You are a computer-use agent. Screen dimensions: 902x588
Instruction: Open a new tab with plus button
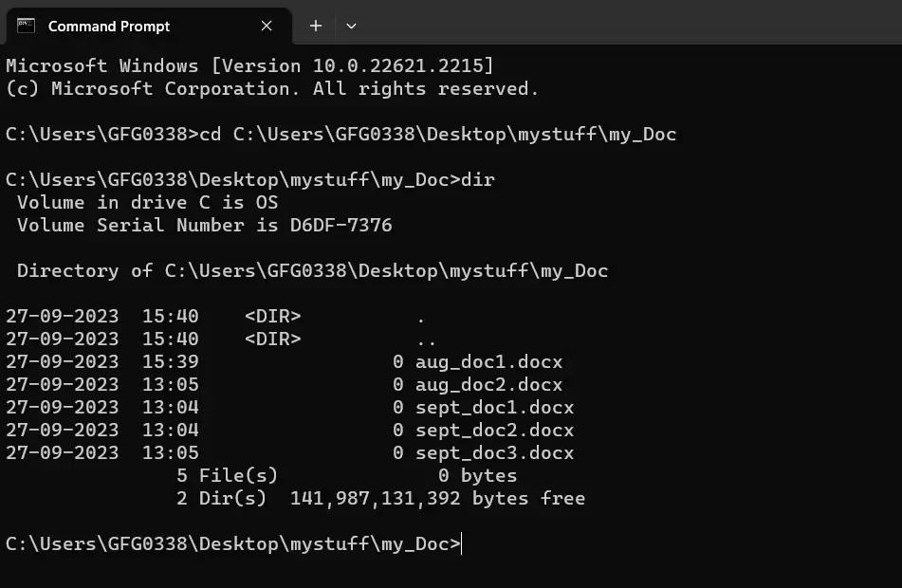pos(316,26)
